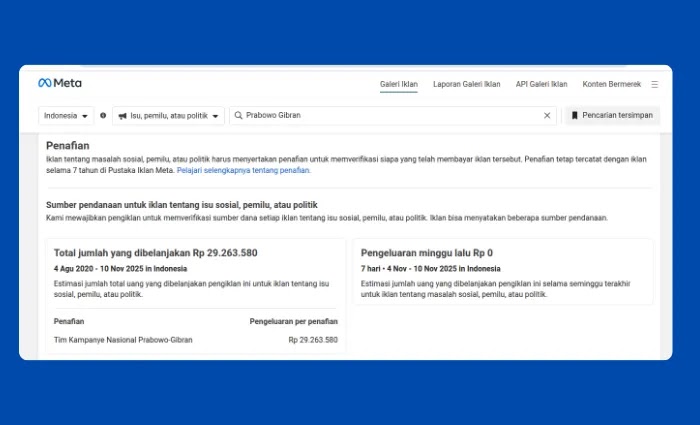
Task: Click the Rp 29.263.580 amount in table
Action: coord(313,340)
